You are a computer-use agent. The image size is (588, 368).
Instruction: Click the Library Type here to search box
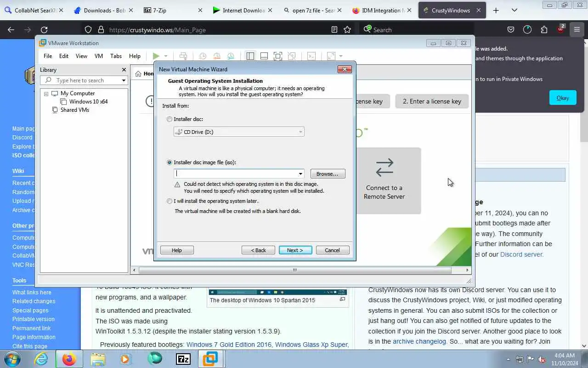(84, 80)
